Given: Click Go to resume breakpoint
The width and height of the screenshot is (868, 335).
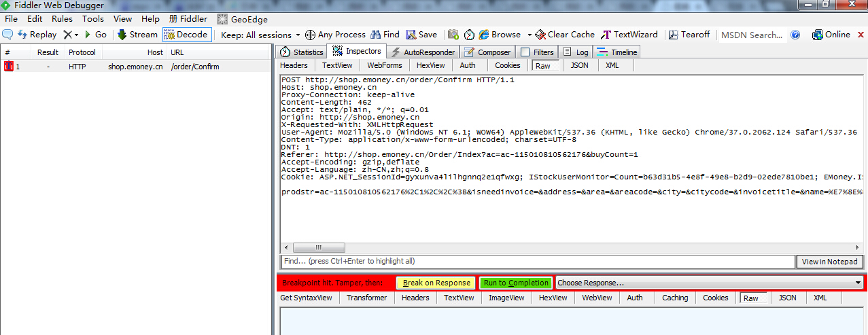Looking at the screenshot, I should click(95, 35).
